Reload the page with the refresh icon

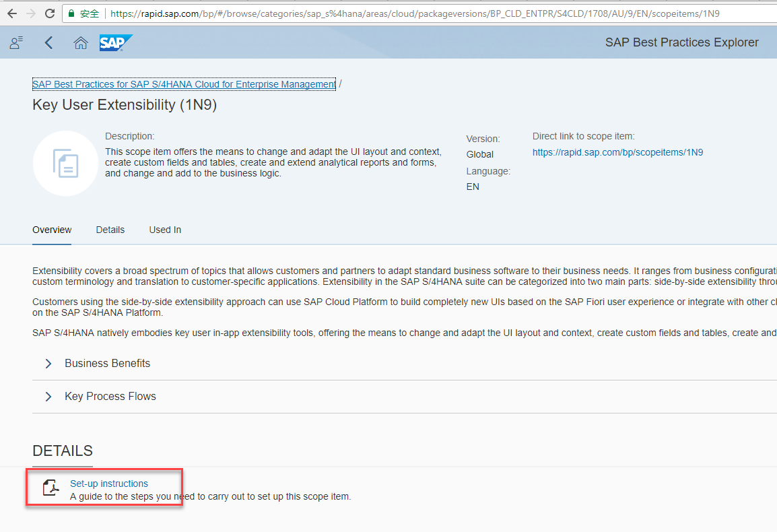coord(50,13)
